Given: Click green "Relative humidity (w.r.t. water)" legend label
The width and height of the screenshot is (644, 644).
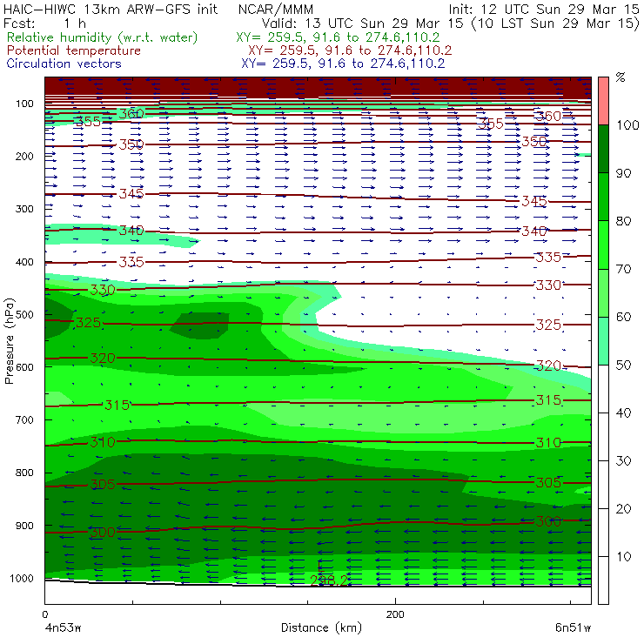Looking at the screenshot, I should coord(103,37).
